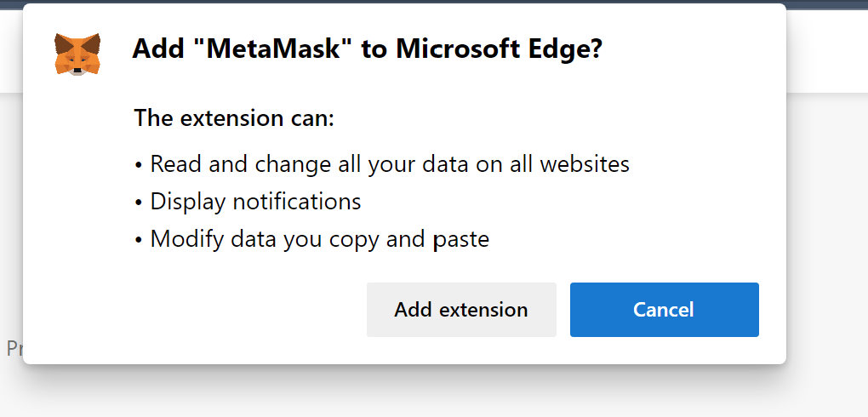Click the word "Cancel" on the blue button

[664, 310]
